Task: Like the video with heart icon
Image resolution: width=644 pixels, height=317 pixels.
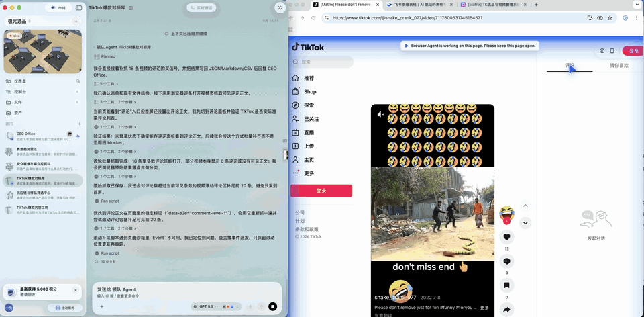Action: coord(506,237)
